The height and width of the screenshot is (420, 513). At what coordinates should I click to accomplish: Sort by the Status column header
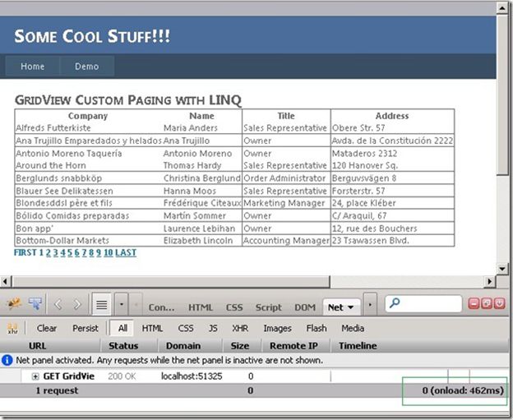(x=129, y=346)
